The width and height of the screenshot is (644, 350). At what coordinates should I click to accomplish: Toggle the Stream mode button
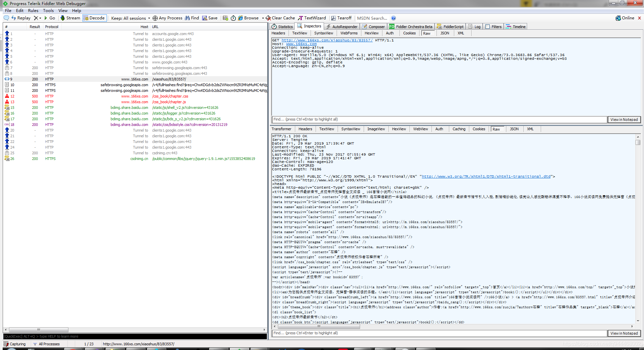click(x=70, y=18)
